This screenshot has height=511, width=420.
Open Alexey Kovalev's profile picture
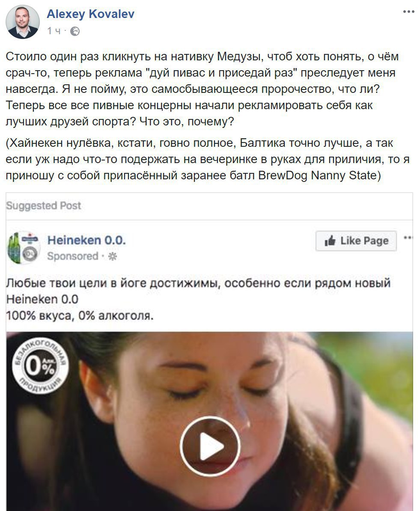23,22
